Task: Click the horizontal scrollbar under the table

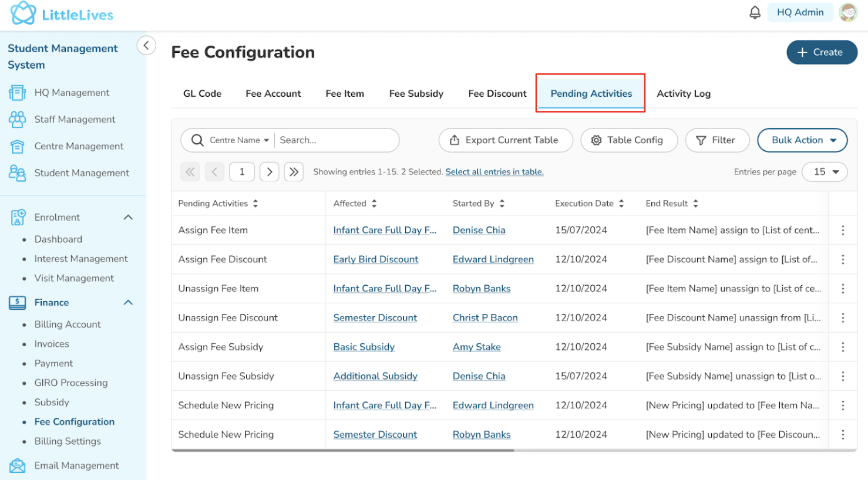Action: (342, 450)
